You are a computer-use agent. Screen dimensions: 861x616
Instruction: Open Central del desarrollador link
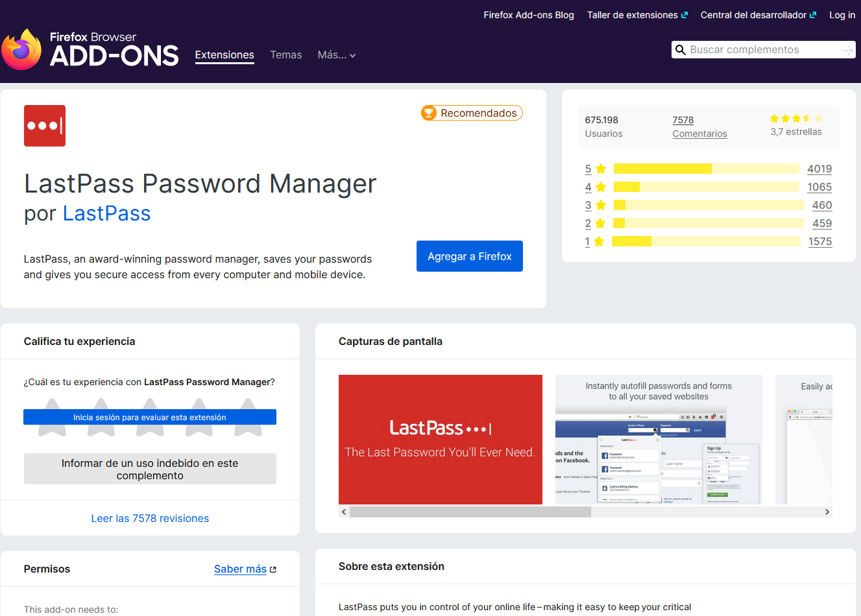click(758, 15)
